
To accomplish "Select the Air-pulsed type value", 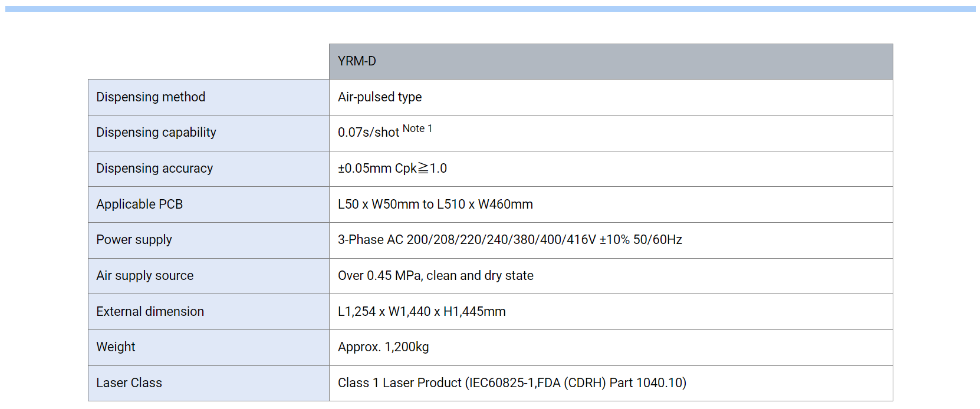I will 380,97.
